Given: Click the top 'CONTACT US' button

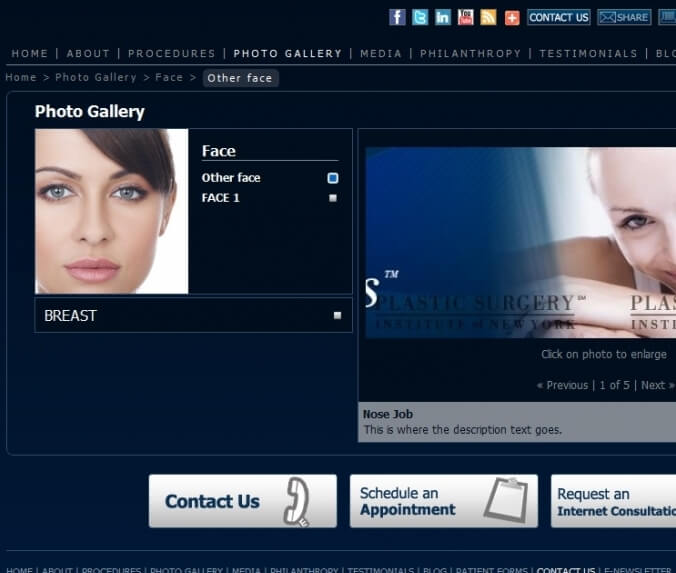Looking at the screenshot, I should point(558,17).
